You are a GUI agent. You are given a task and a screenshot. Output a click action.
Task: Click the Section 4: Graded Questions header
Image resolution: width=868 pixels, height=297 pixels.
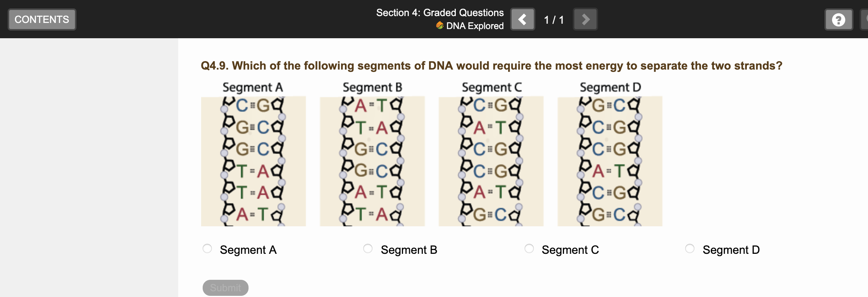pos(440,12)
